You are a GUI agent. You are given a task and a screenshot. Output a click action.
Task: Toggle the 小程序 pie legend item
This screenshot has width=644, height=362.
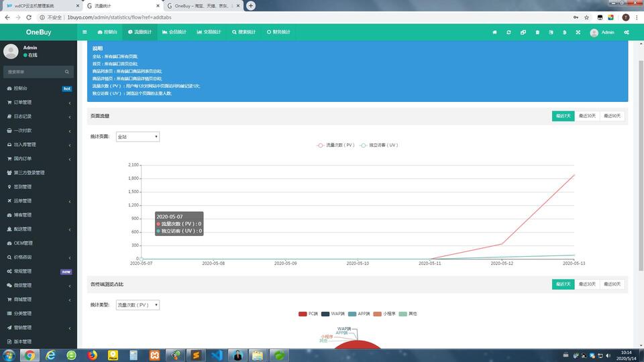tap(384, 314)
